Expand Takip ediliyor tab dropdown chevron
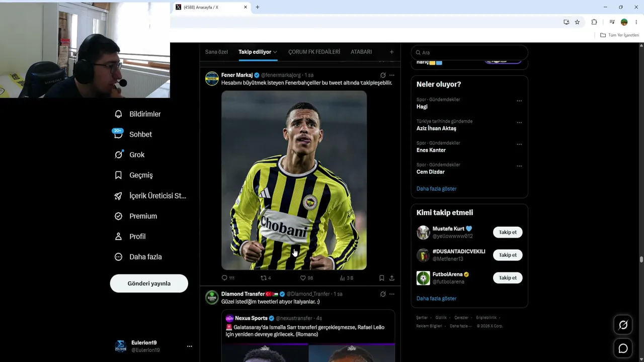This screenshot has height=362, width=644. pyautogui.click(x=275, y=52)
